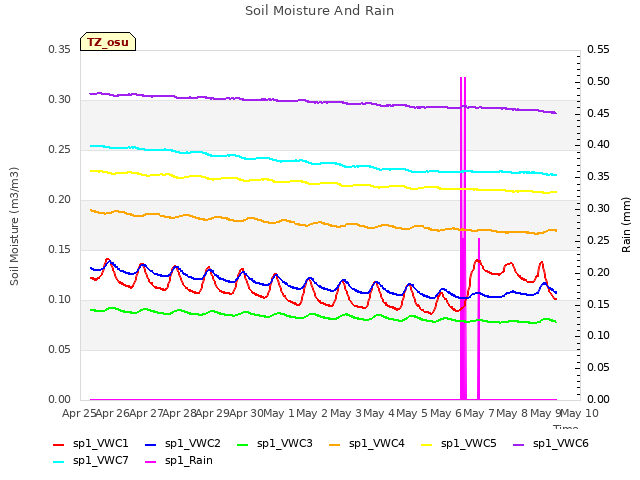Click the sp1_VWC3 green legend swatch
The width and height of the screenshot is (640, 480).
tap(242, 444)
